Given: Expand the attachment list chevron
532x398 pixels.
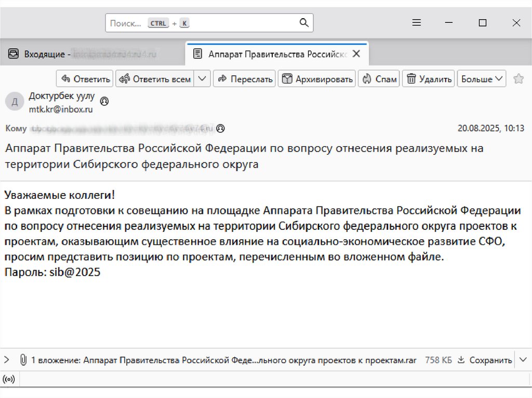Looking at the screenshot, I should click(7, 360).
